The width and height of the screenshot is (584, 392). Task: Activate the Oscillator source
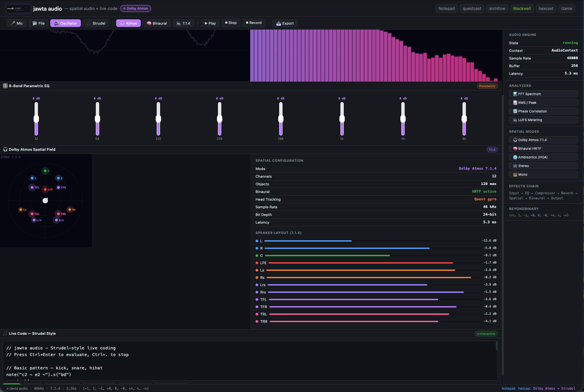65,23
